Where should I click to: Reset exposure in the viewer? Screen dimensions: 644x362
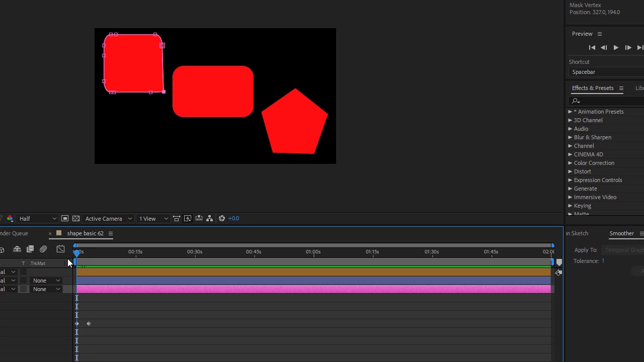[222, 218]
